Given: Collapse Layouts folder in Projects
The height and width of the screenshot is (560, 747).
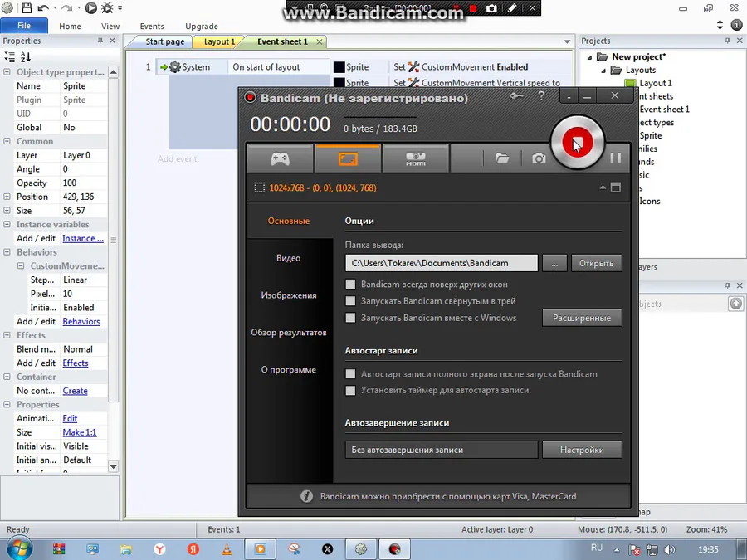Looking at the screenshot, I should pyautogui.click(x=603, y=71).
